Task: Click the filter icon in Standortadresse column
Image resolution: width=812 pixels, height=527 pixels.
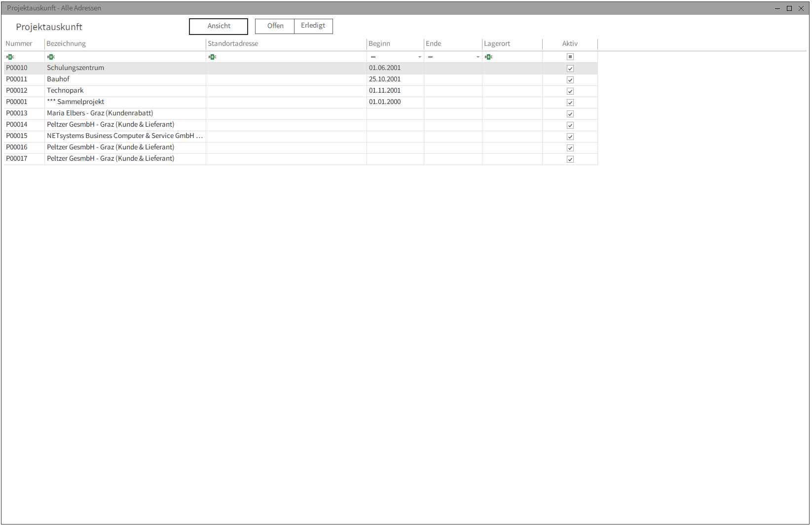Action: (212, 57)
